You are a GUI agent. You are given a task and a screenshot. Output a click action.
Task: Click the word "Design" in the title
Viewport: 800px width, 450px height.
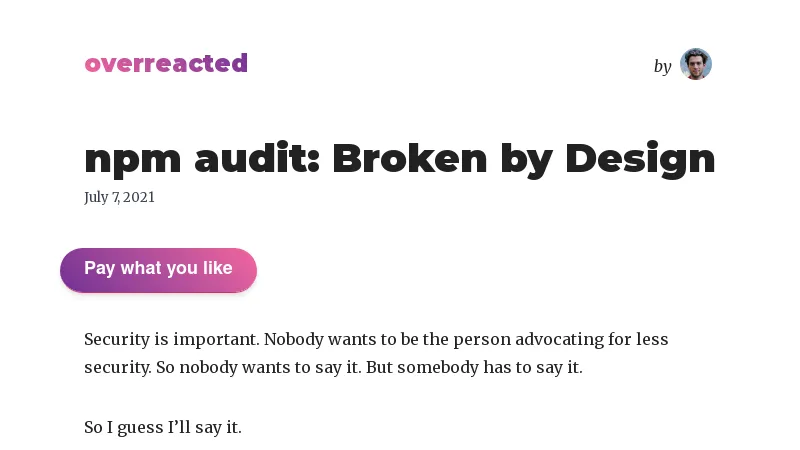pos(640,158)
